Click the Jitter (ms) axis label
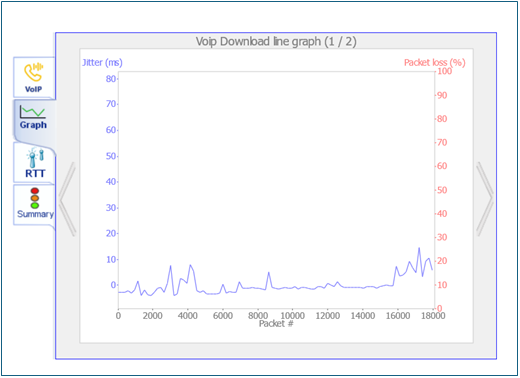 click(x=102, y=63)
